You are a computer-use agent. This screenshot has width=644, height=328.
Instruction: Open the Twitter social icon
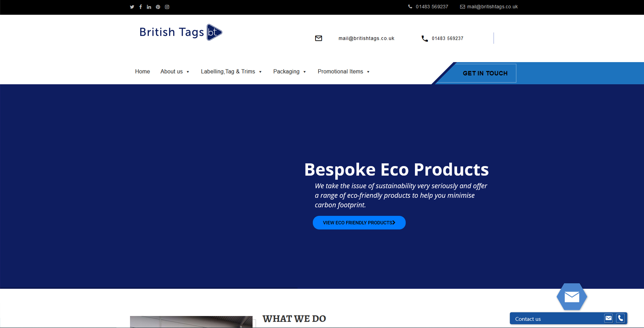[x=132, y=7]
